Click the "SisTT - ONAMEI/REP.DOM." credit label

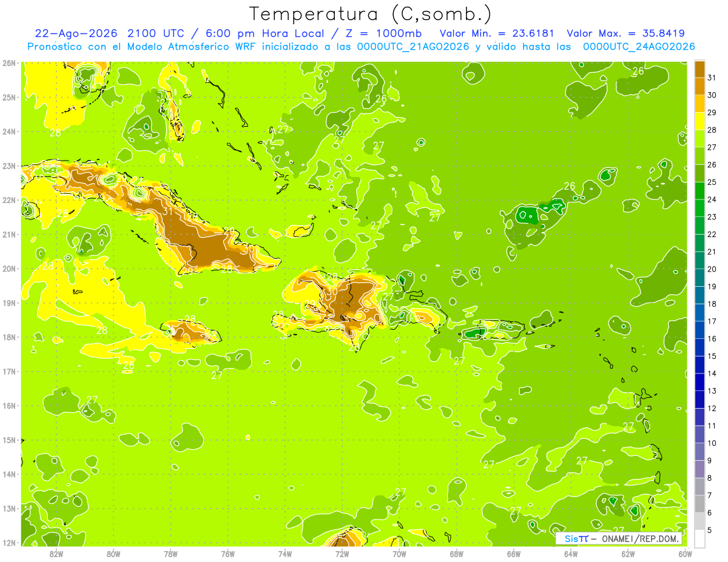[619, 538]
